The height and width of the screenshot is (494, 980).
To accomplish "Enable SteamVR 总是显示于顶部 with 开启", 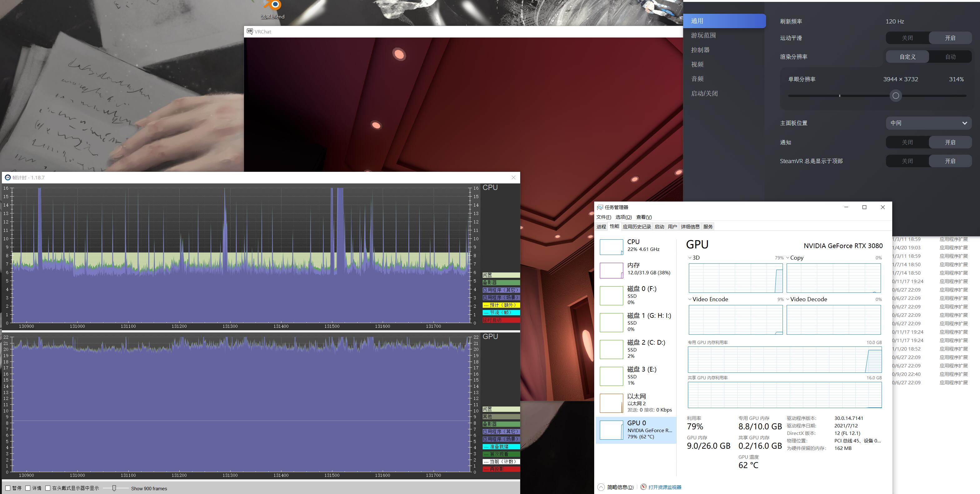I will (950, 161).
